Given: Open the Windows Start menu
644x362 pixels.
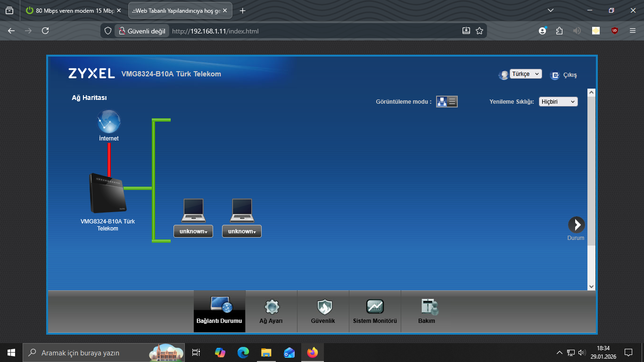Looking at the screenshot, I should tap(11, 353).
